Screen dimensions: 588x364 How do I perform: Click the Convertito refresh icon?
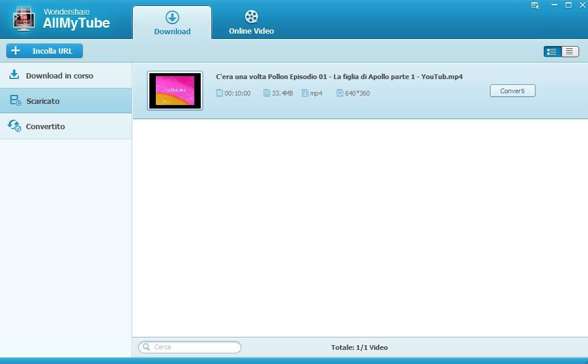point(14,126)
